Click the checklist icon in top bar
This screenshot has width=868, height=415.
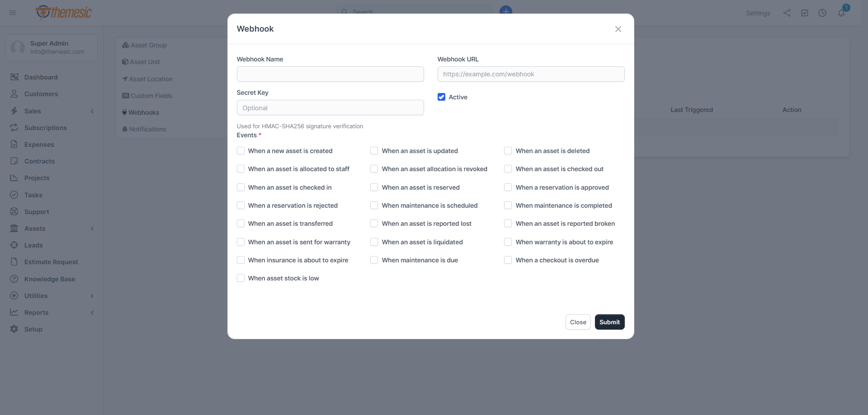805,13
